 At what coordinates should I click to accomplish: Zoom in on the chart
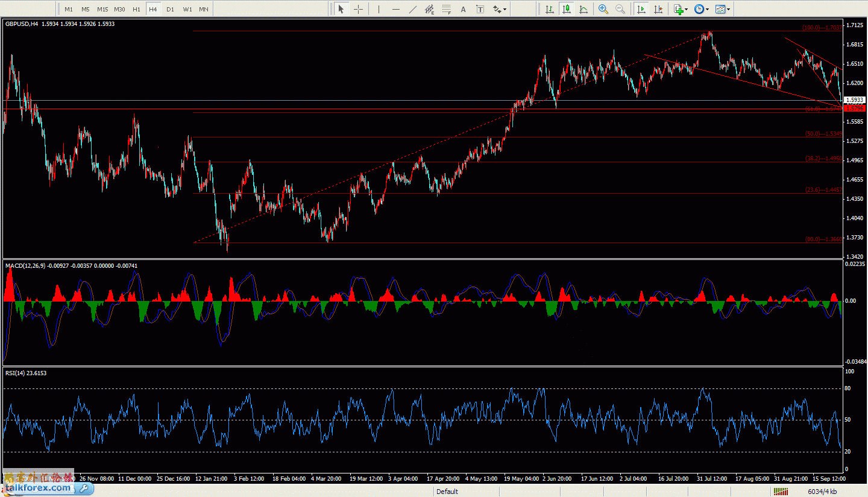[603, 9]
